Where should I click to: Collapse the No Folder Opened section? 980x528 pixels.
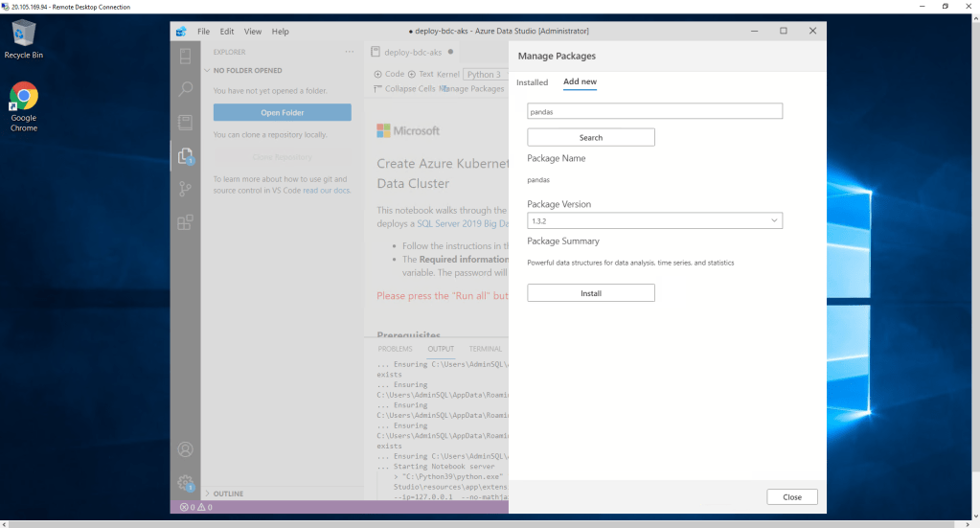click(x=247, y=71)
